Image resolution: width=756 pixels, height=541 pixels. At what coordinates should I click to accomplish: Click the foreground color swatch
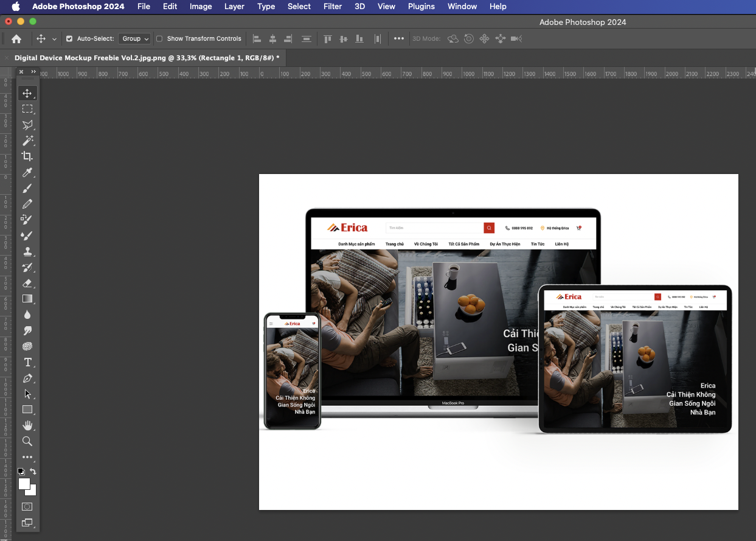pos(24,484)
